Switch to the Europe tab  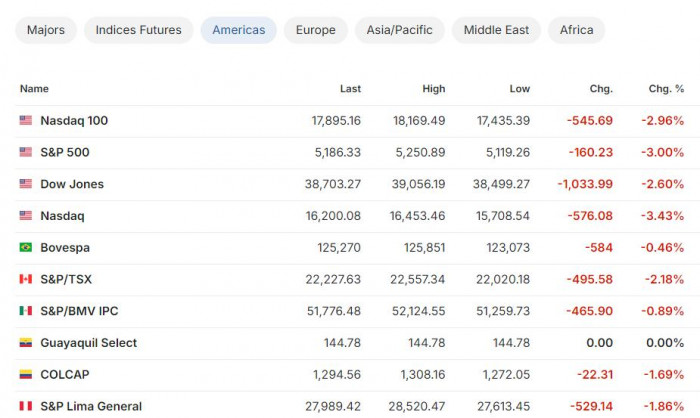tap(316, 30)
